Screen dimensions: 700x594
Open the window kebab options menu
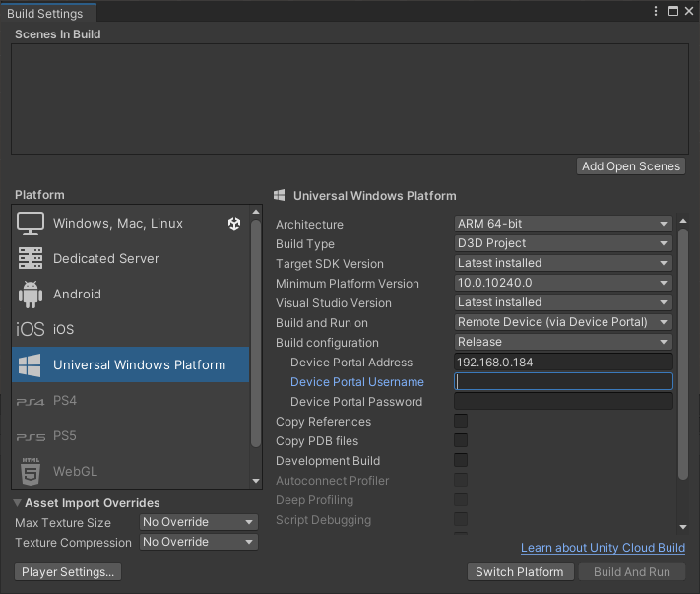[x=656, y=11]
